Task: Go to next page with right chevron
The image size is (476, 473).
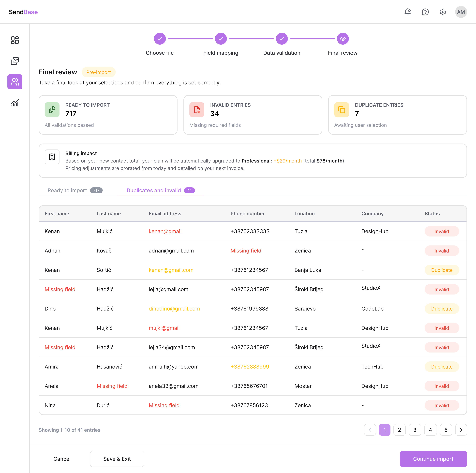Action: point(461,430)
